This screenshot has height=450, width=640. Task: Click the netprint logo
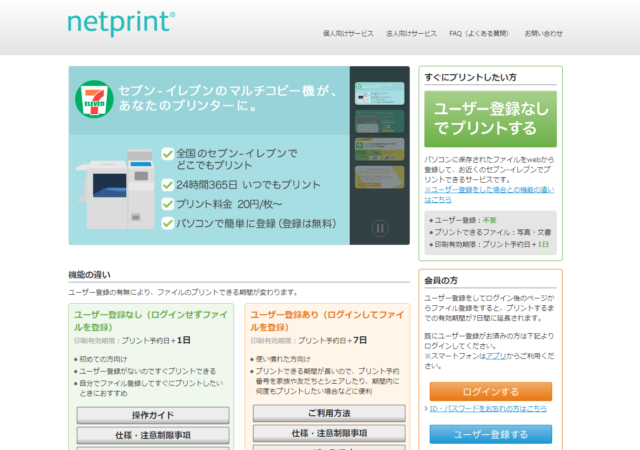pos(121,22)
